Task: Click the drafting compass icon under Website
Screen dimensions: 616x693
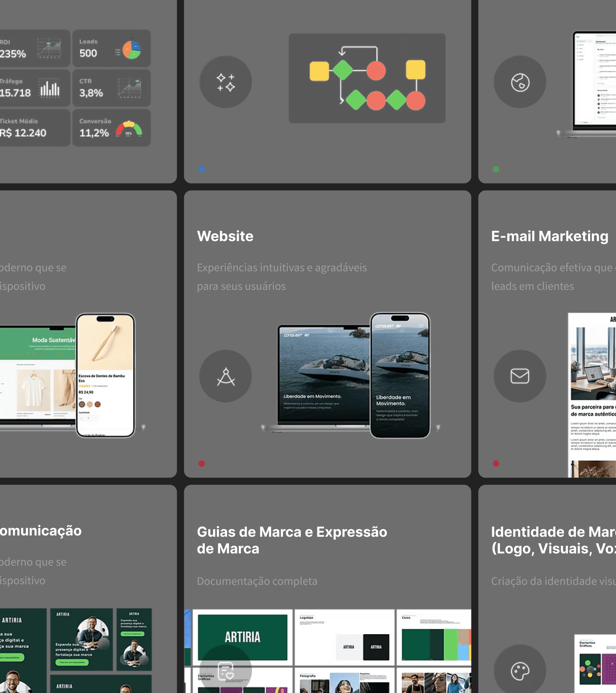Action: pos(226,376)
